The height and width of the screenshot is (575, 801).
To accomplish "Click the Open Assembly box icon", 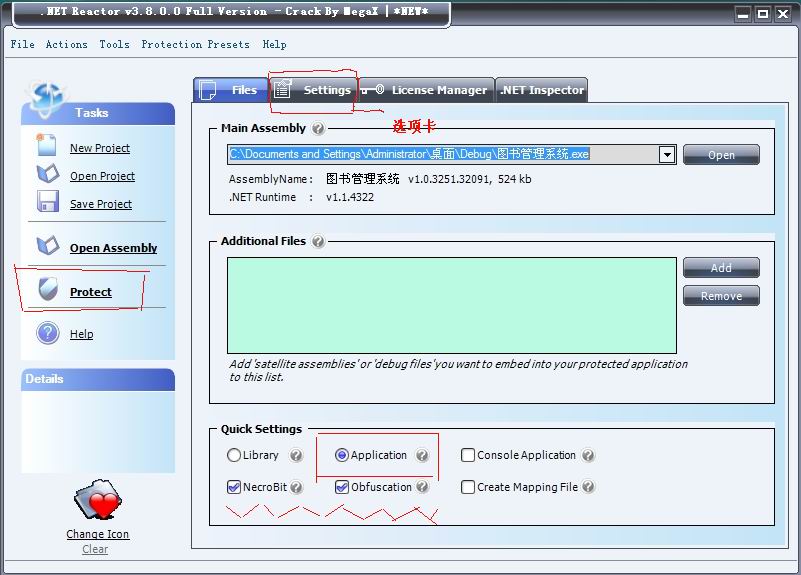I will pos(48,245).
